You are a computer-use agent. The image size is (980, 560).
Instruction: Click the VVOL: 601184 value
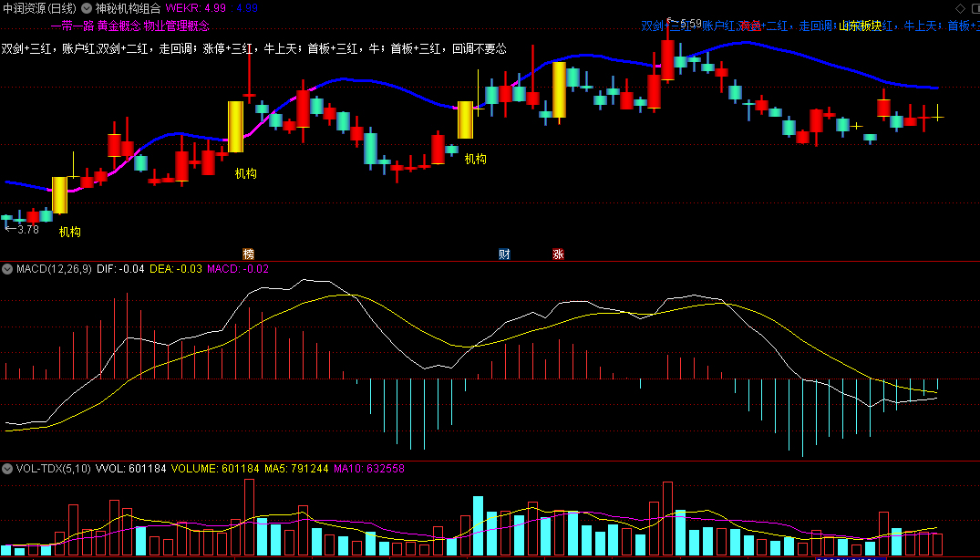[130, 468]
